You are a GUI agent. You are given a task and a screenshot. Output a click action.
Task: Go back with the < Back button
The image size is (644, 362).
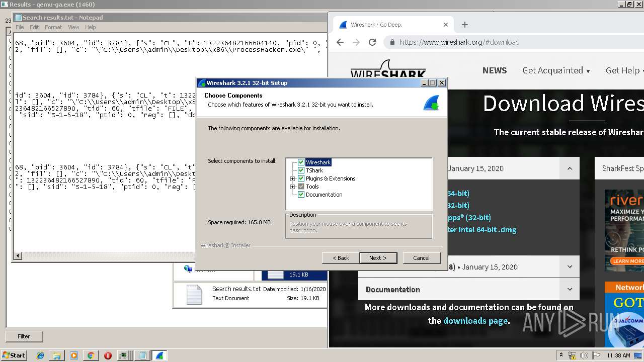(x=341, y=258)
